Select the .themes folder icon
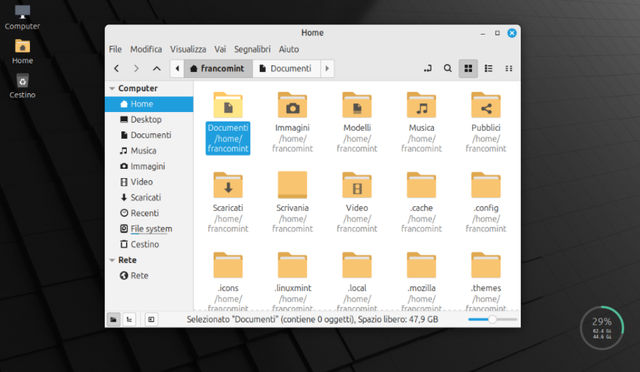Image resolution: width=640 pixels, height=372 pixels. coord(486,265)
